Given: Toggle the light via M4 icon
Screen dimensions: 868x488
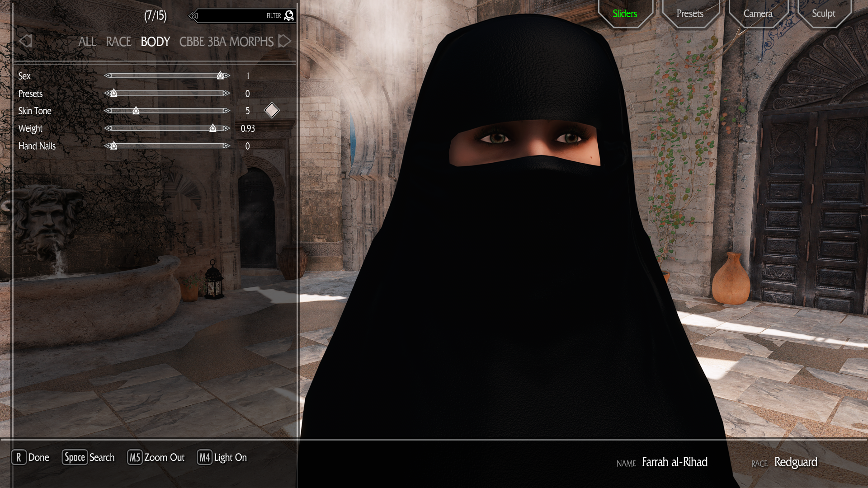Looking at the screenshot, I should (x=204, y=457).
